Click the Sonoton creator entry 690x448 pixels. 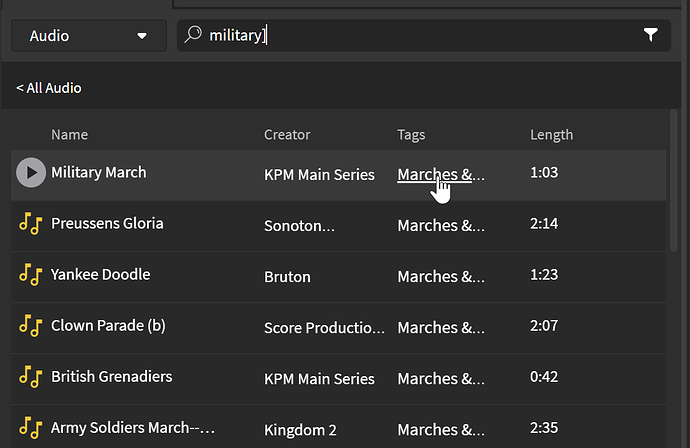pyautogui.click(x=299, y=226)
